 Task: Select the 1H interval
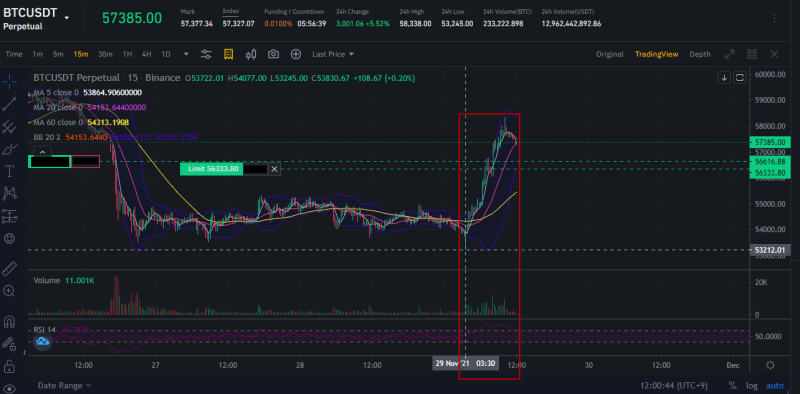point(128,54)
